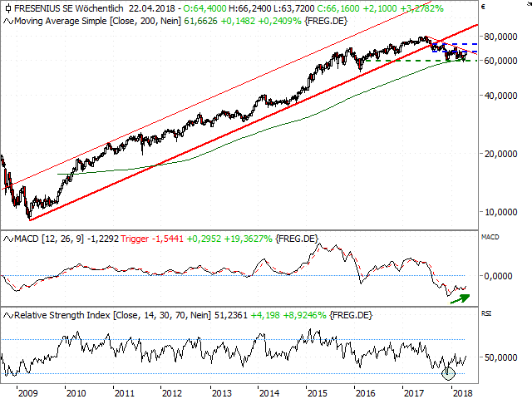Click the euro currency symbol on axis
Screen dimensions: 532x399
[483, 7]
